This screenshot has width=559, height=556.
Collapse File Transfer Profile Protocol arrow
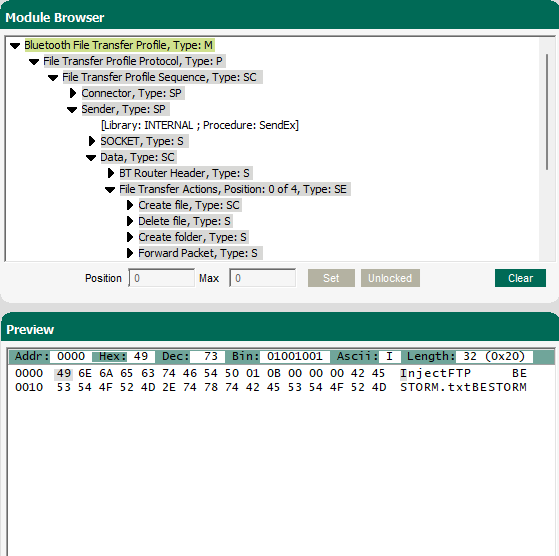34,62
